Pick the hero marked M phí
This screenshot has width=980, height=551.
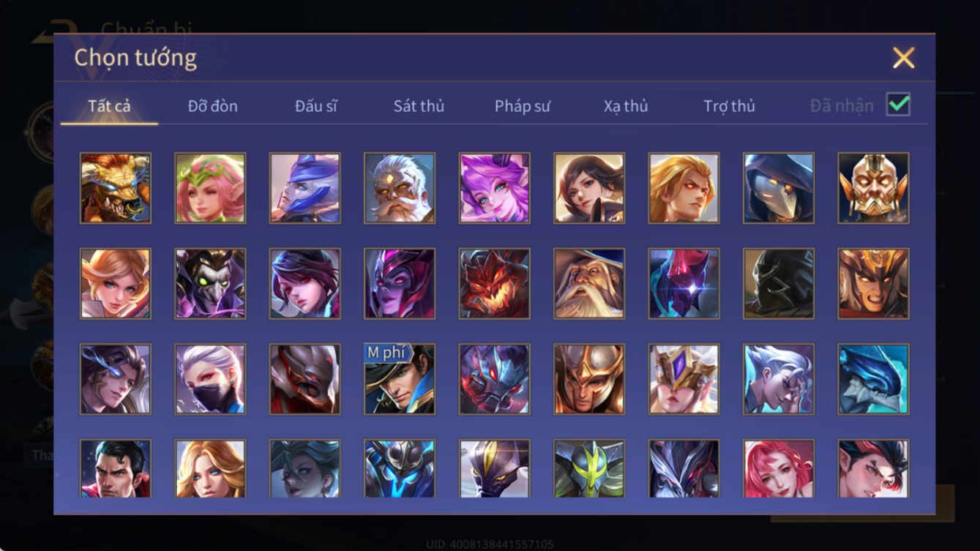pos(400,380)
